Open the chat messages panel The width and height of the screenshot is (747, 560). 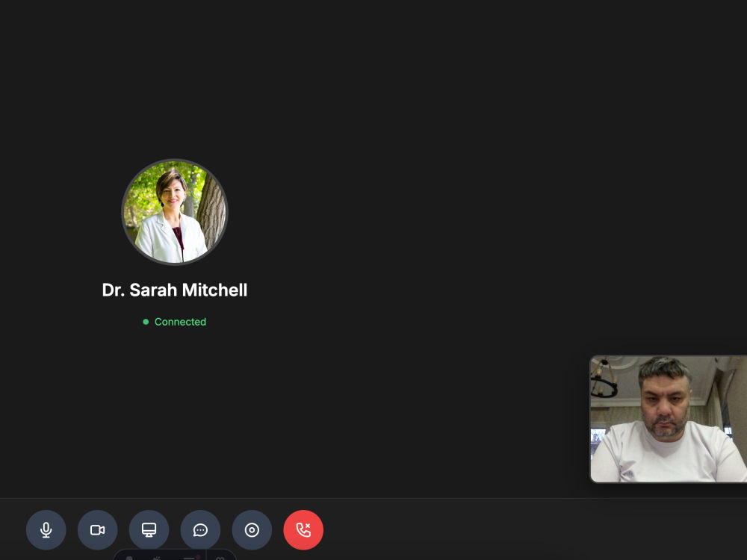pyautogui.click(x=200, y=529)
